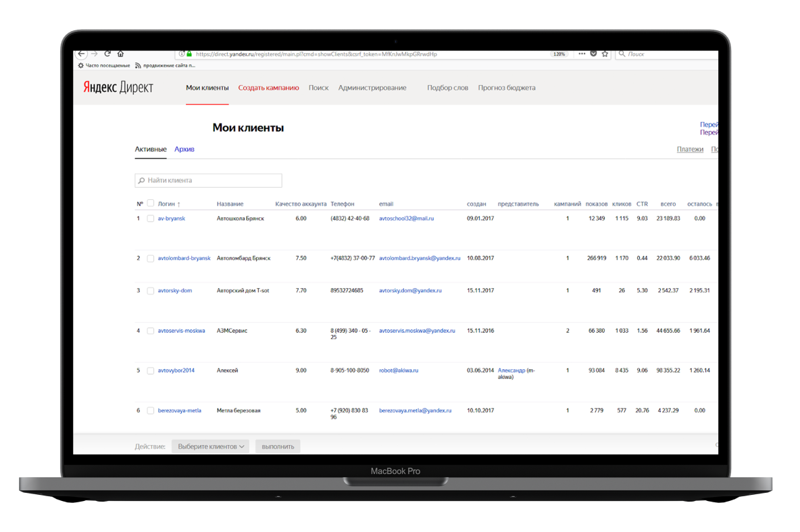Click the Pocket save icon
The height and width of the screenshot is (532, 800).
tap(593, 53)
